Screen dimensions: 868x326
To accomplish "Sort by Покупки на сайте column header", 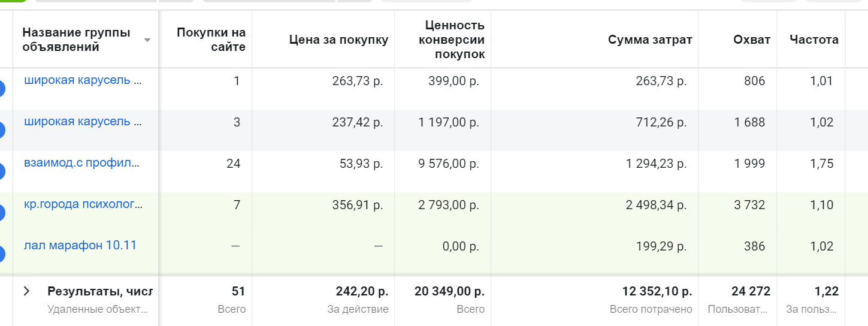I will 211,40.
